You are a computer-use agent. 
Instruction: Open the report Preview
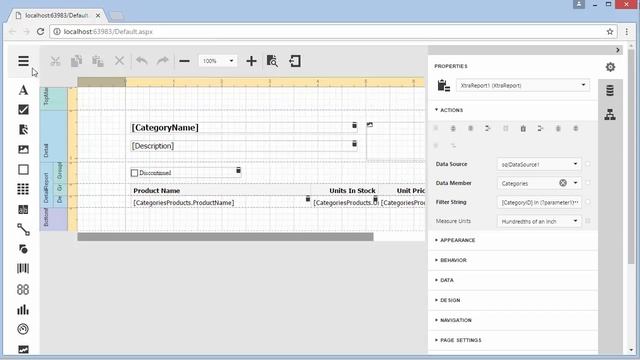[x=272, y=61]
